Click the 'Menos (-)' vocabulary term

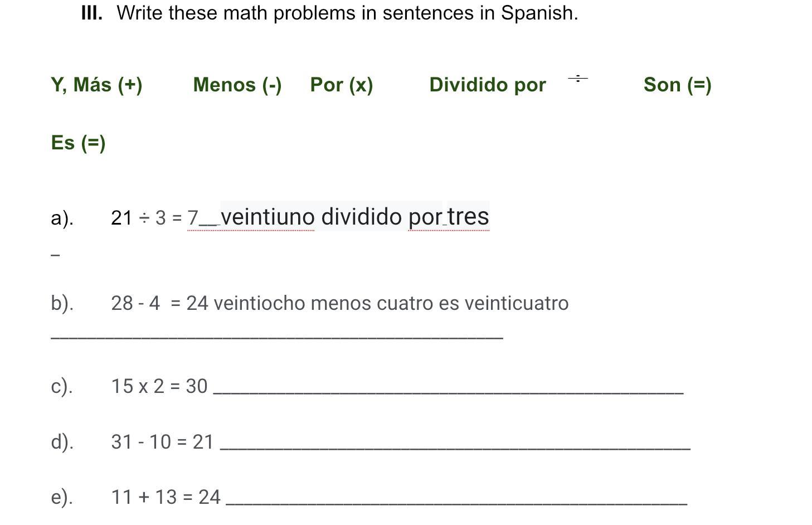237,85
